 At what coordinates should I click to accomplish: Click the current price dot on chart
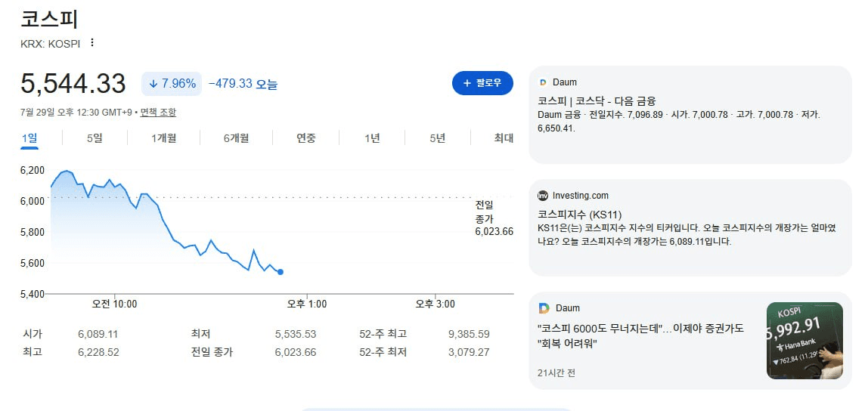(281, 271)
